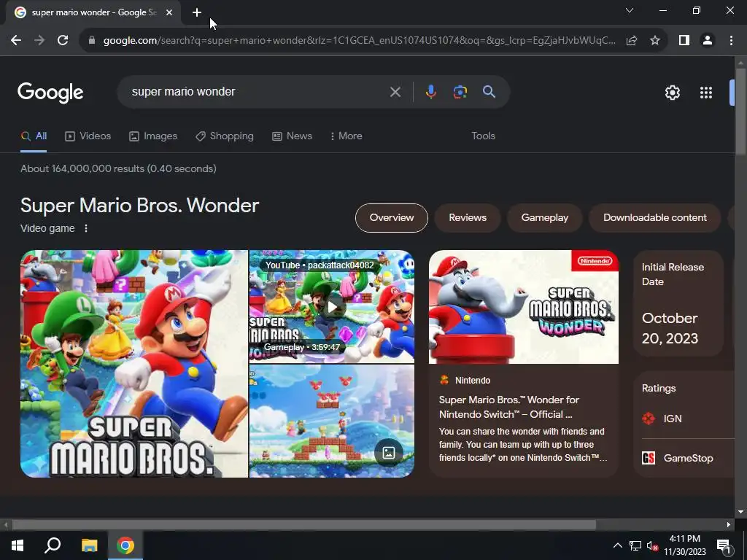Image resolution: width=747 pixels, height=560 pixels.
Task: Click the Google logo
Action: coord(50,93)
